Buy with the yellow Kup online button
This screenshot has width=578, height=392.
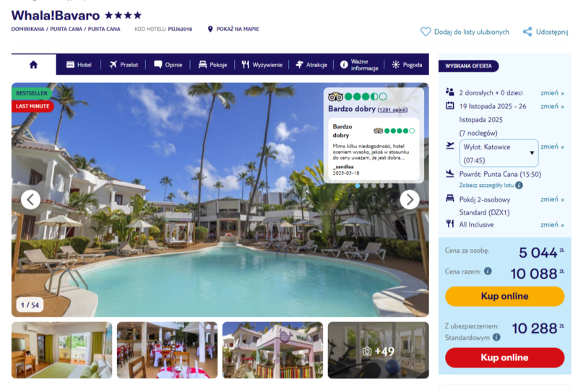[504, 296]
